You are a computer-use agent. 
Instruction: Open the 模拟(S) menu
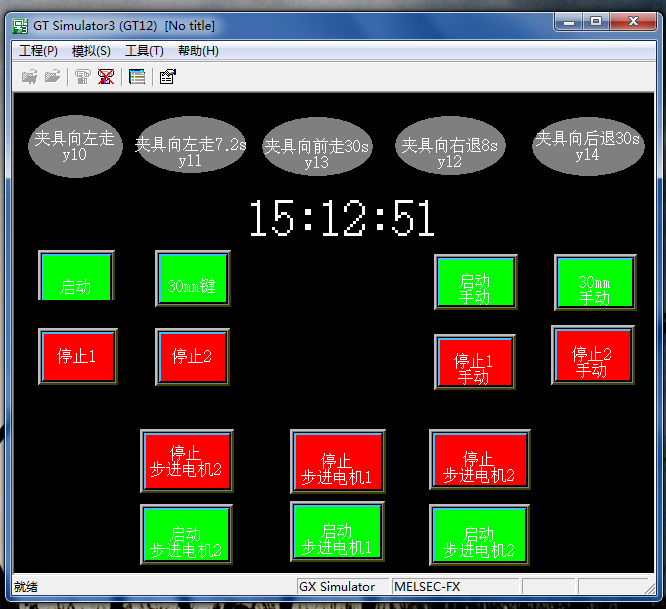[x=91, y=51]
